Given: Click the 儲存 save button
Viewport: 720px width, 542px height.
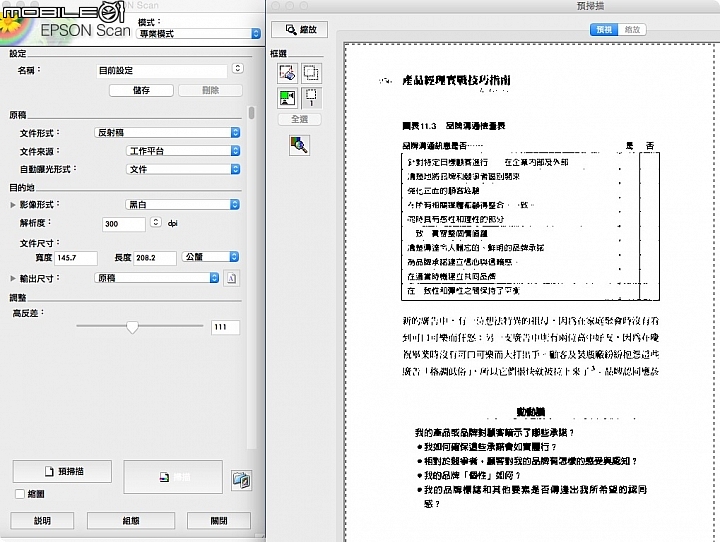Looking at the screenshot, I should [x=141, y=90].
